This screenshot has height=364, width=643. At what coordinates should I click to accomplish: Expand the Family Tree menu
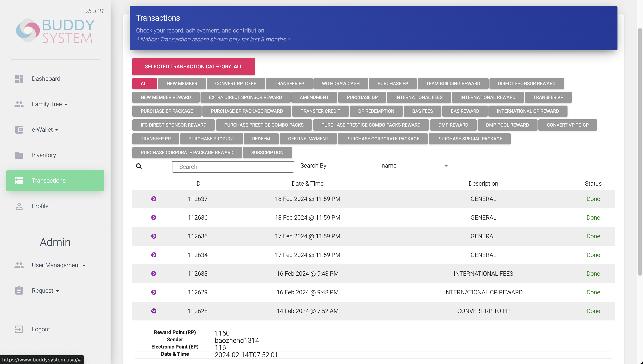pos(50,104)
